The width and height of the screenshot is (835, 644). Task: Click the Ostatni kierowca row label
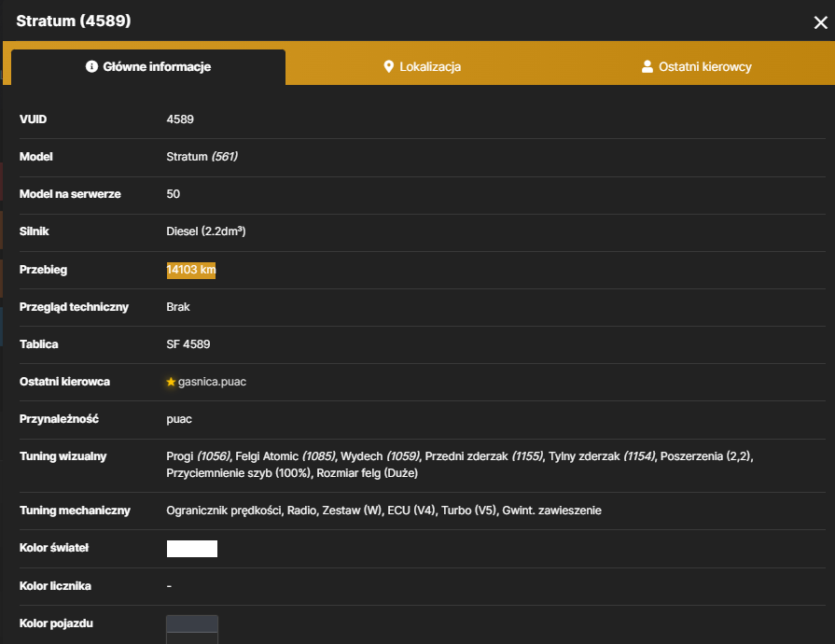point(64,382)
